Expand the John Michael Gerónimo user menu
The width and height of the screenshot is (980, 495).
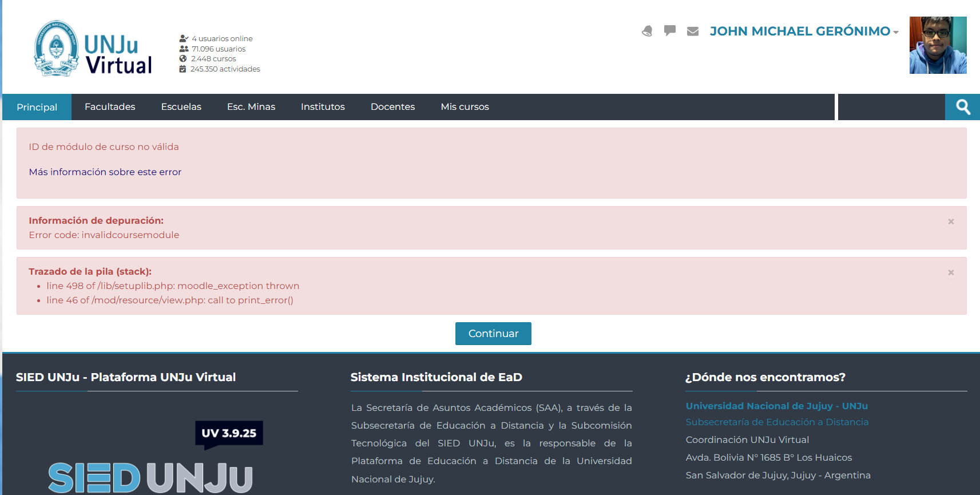pos(804,31)
